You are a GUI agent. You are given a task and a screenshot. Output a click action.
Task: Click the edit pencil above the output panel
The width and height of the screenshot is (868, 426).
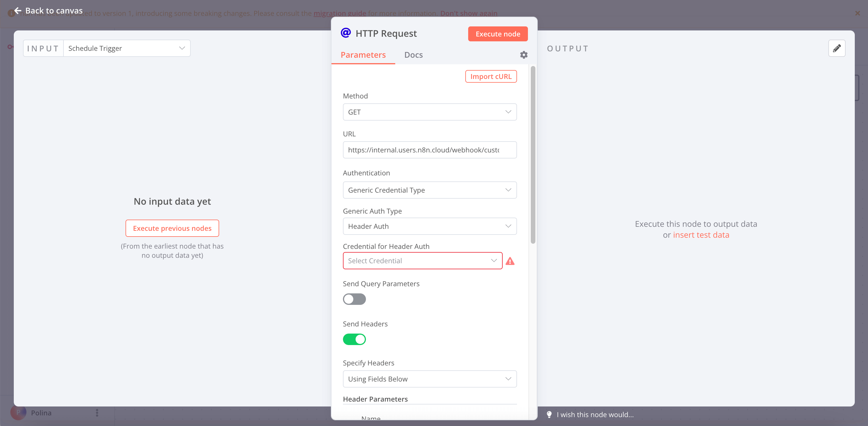click(837, 48)
